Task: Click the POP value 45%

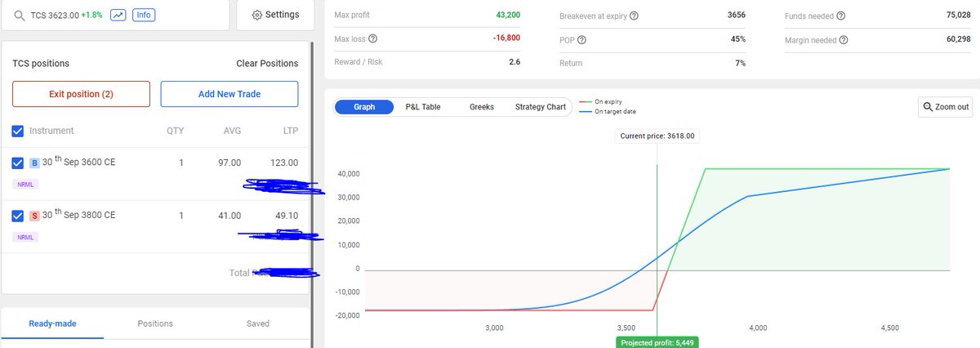Action: 737,38
